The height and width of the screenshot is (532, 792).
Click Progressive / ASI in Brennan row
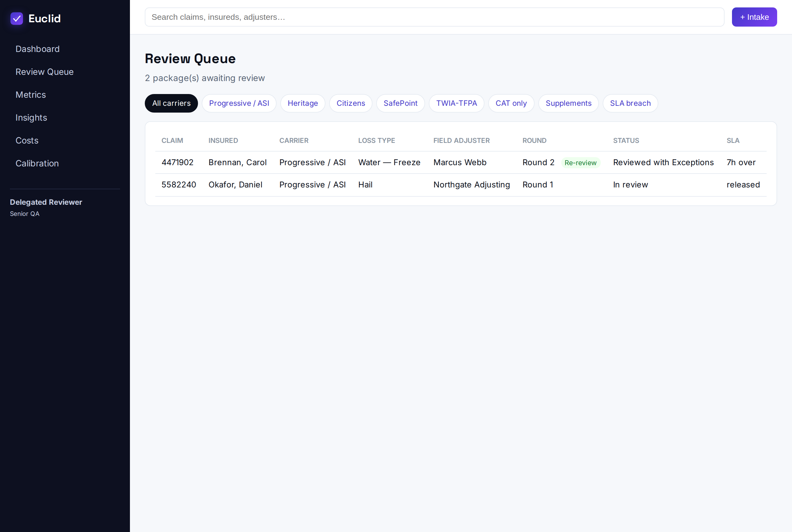312,162
